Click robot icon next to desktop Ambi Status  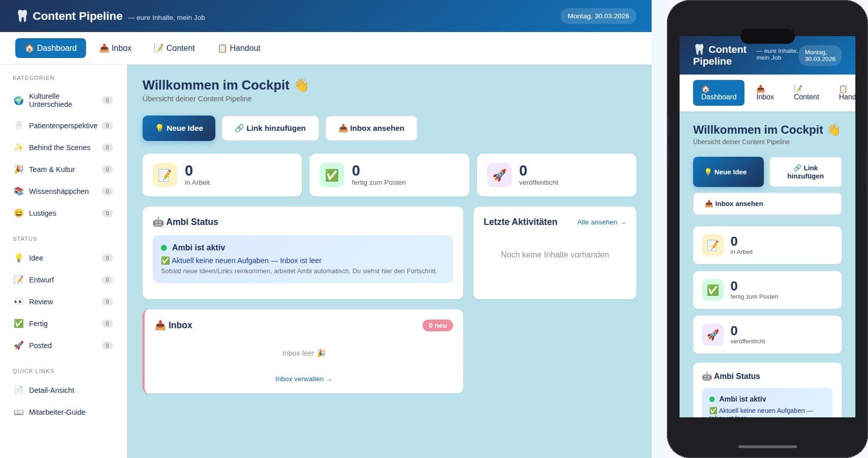point(158,222)
